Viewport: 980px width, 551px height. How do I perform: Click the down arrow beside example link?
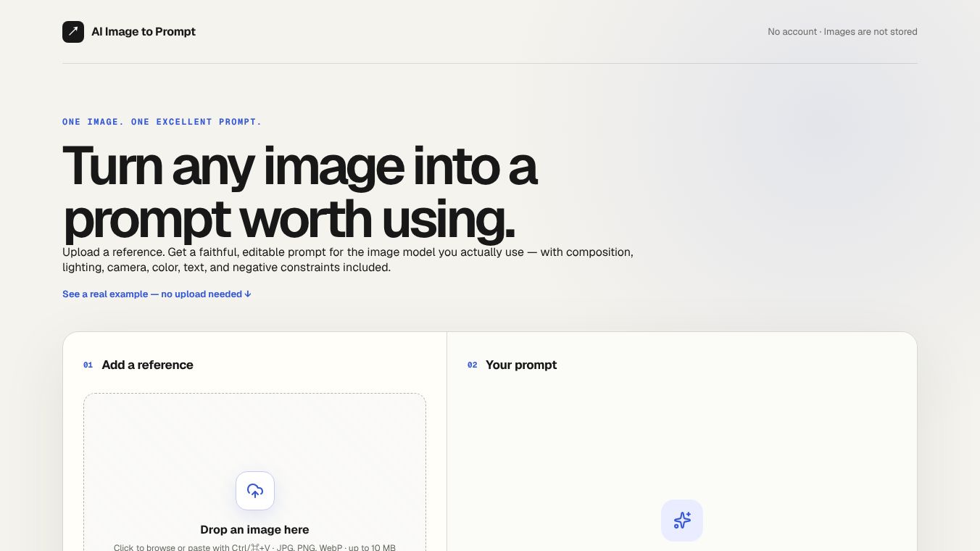tap(248, 294)
